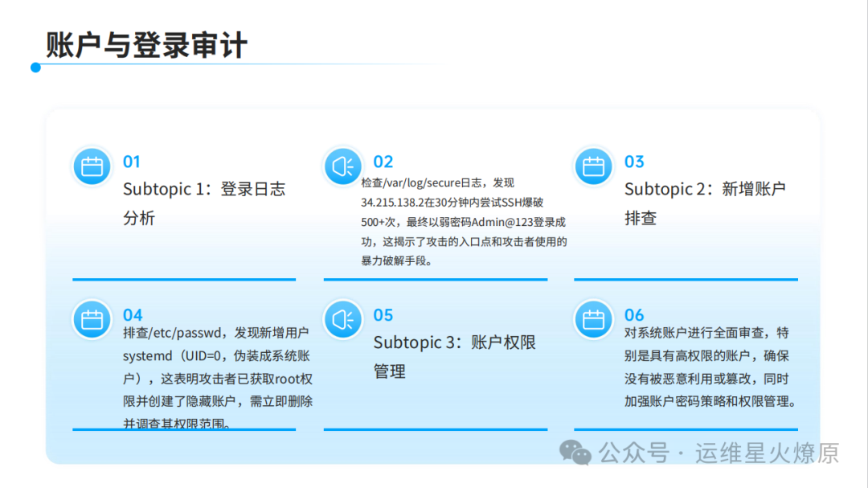Click the Subtopic 3 账户权限管理 heading
The width and height of the screenshot is (868, 488).
[454, 357]
